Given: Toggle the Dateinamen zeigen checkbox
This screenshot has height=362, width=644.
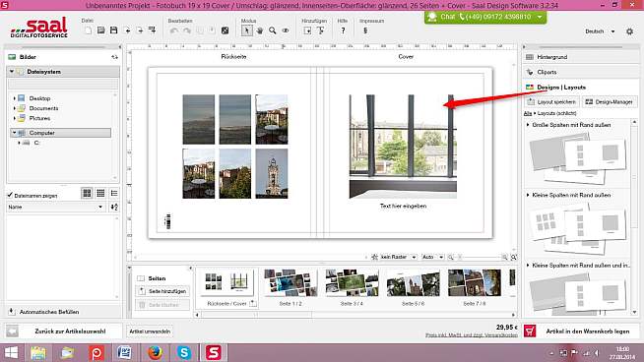Looking at the screenshot, I should pos(10,195).
